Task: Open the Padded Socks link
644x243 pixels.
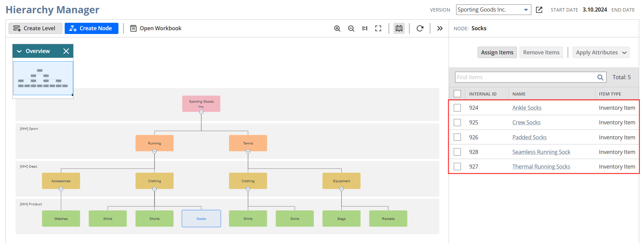Action: [x=529, y=137]
